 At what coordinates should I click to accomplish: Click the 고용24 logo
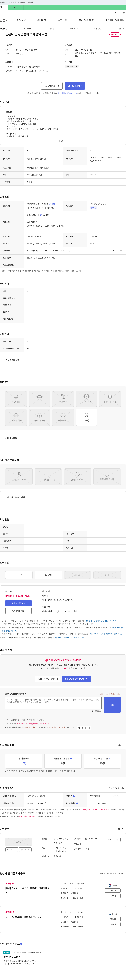coord(5,20)
